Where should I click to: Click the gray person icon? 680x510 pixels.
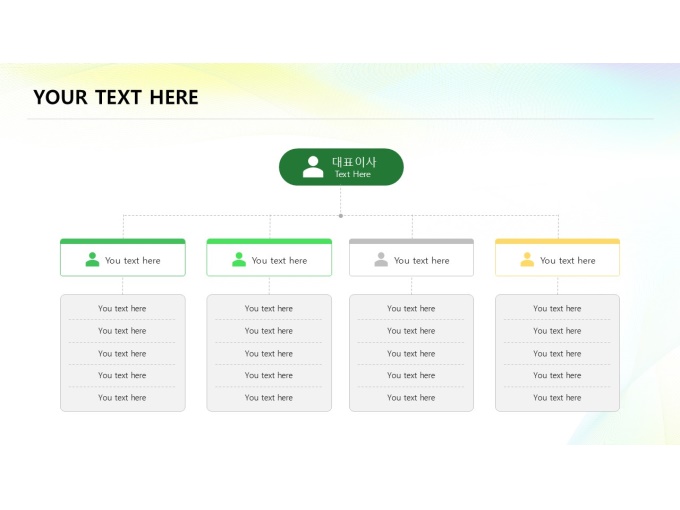click(381, 260)
